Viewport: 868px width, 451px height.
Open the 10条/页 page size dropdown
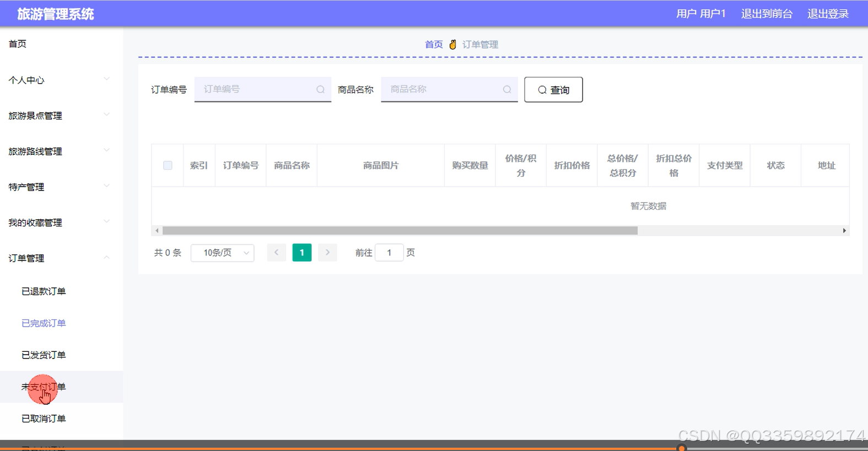tap(223, 253)
